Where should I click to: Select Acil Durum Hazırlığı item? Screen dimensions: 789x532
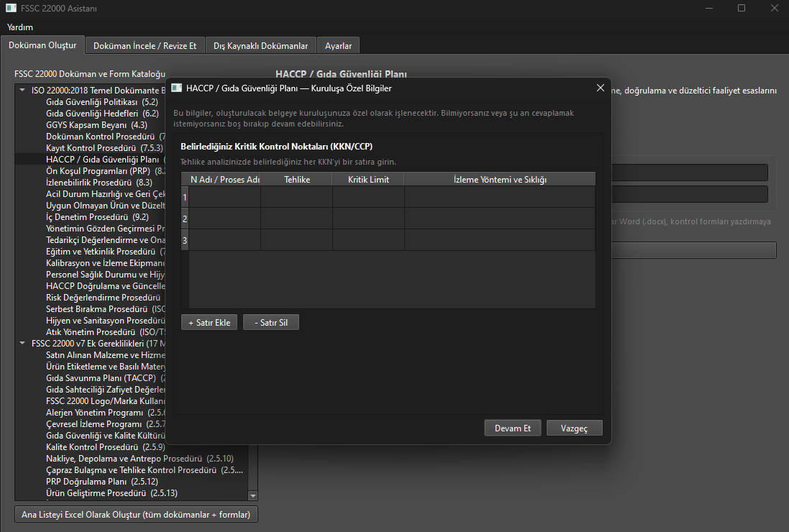click(106, 194)
